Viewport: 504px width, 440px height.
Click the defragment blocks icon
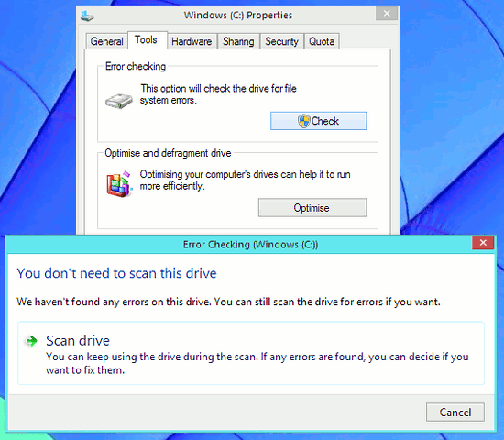pyautogui.click(x=119, y=184)
